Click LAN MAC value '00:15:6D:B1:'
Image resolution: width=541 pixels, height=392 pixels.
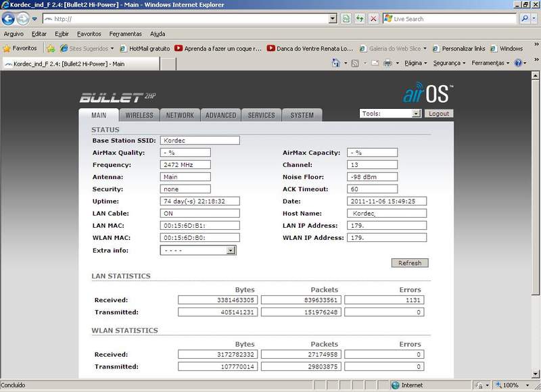pos(199,226)
